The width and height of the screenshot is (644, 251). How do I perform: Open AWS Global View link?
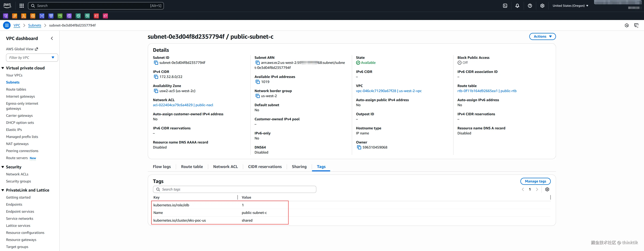click(22, 49)
